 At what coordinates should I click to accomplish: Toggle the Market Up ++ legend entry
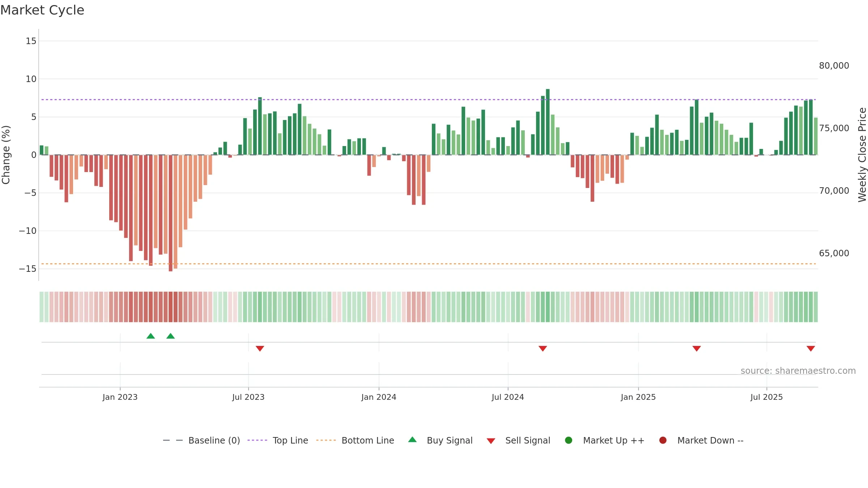coord(604,440)
